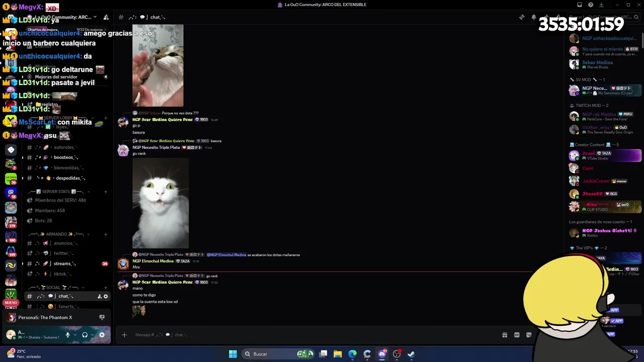This screenshot has width=644, height=362.
Task: Open Steam from taskbar
Action: [x=411, y=354]
